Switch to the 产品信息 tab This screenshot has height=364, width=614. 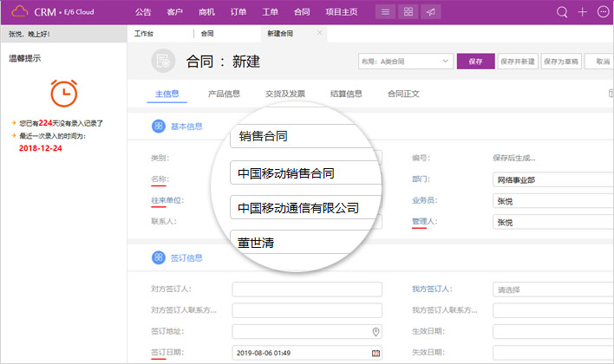(x=224, y=94)
